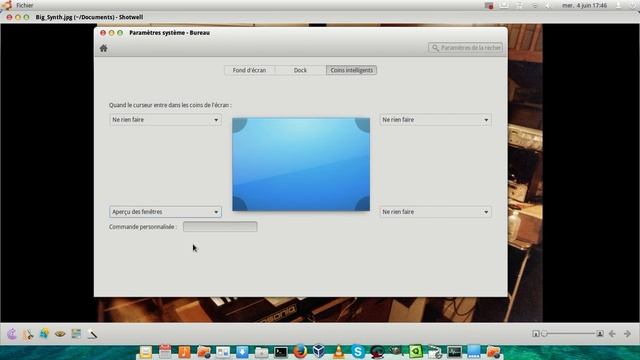Open the calendar app in the dock

[165, 352]
